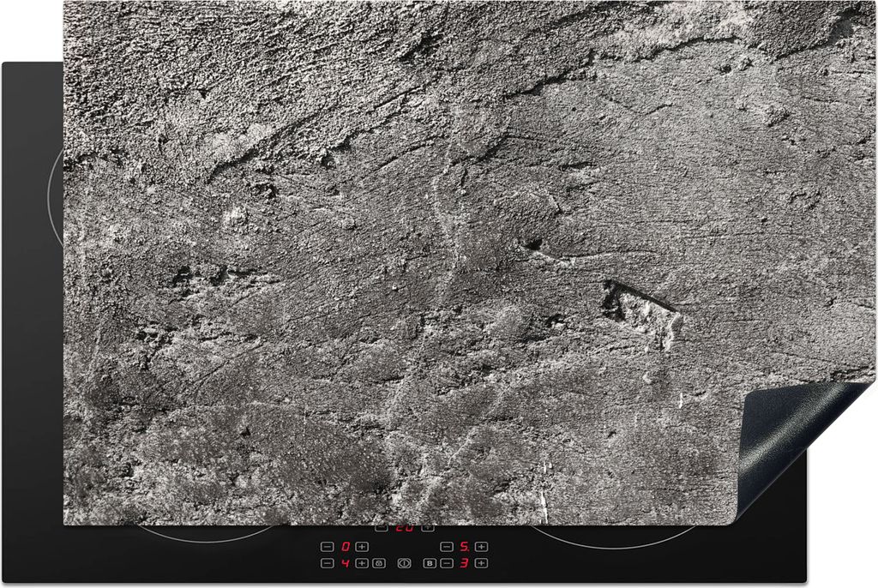Activate the B boost button

point(430,563)
